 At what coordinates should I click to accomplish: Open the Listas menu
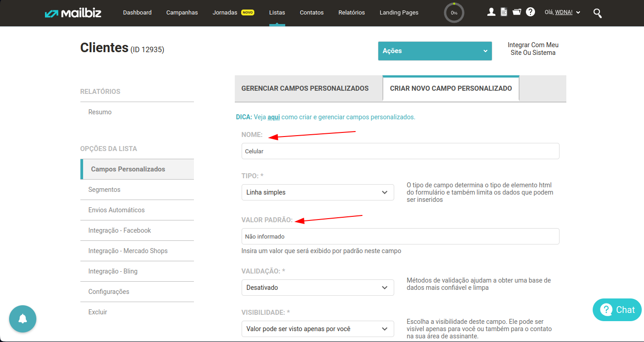(x=277, y=13)
